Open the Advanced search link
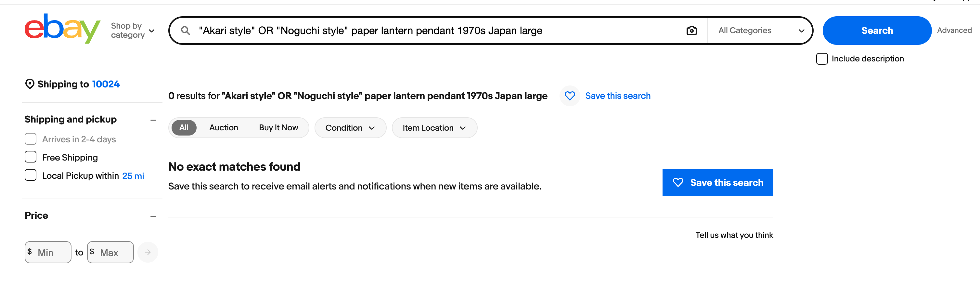 pos(954,31)
